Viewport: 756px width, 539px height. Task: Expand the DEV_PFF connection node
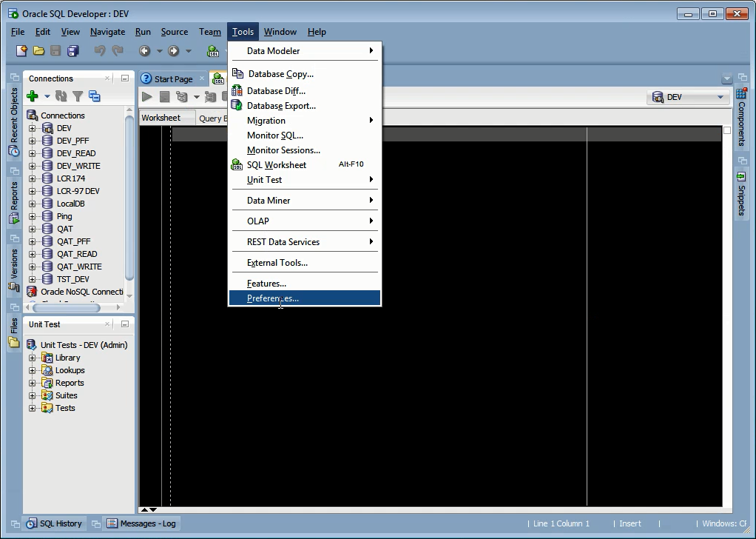click(x=32, y=141)
